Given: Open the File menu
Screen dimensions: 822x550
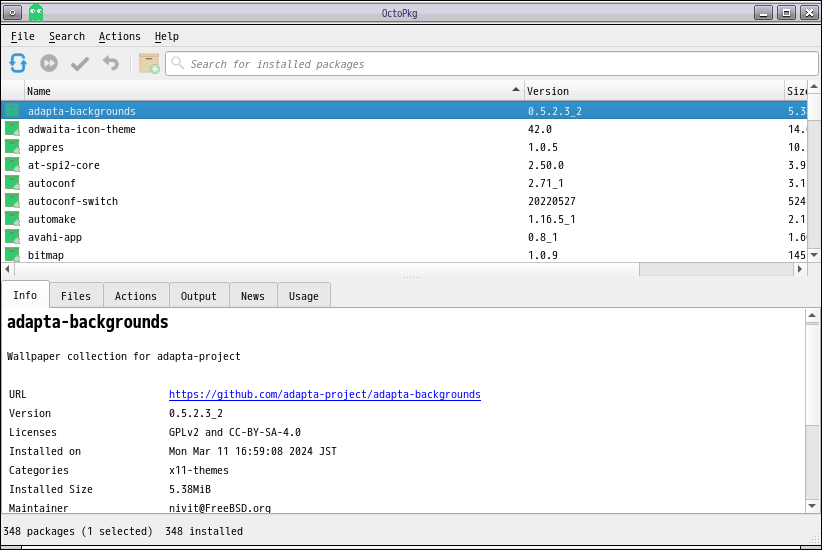Looking at the screenshot, I should click(23, 36).
